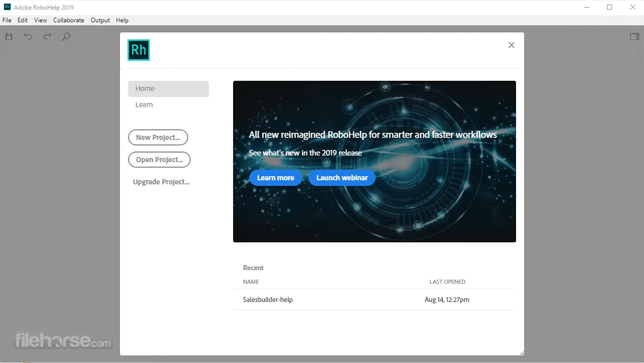This screenshot has height=363, width=644.
Task: Open the Collaborate menu
Action: [x=69, y=20]
